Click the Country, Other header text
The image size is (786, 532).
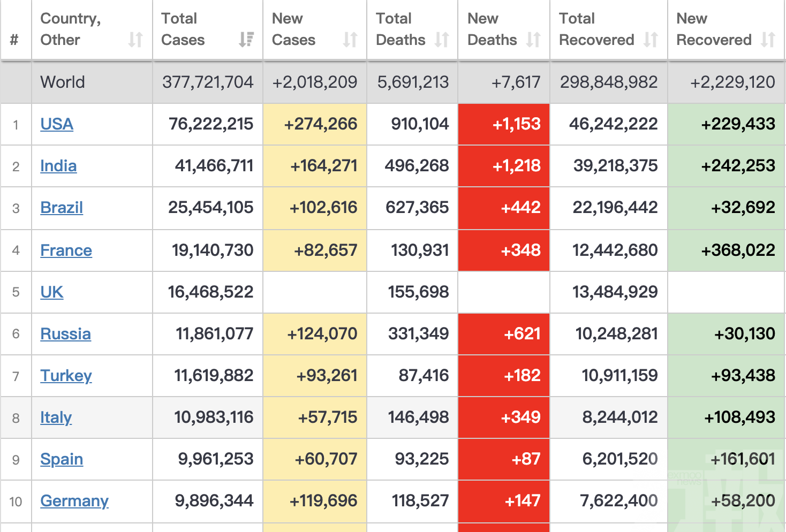pyautogui.click(x=70, y=29)
